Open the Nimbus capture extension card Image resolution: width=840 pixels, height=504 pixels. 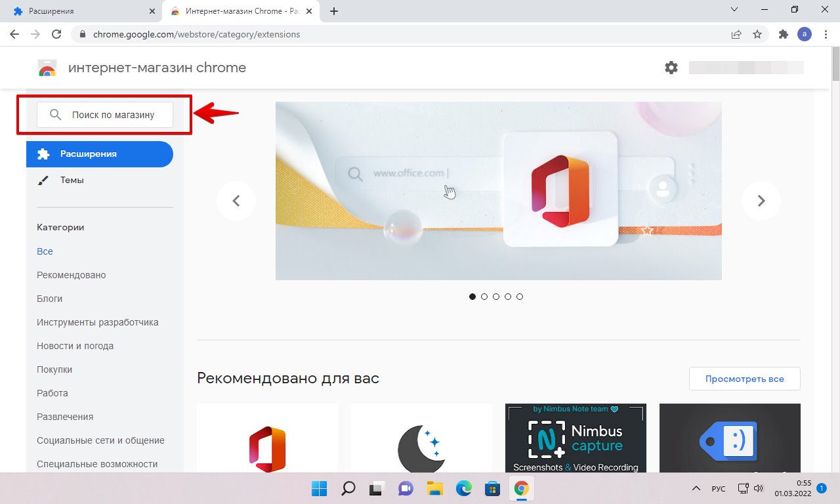tap(576, 438)
